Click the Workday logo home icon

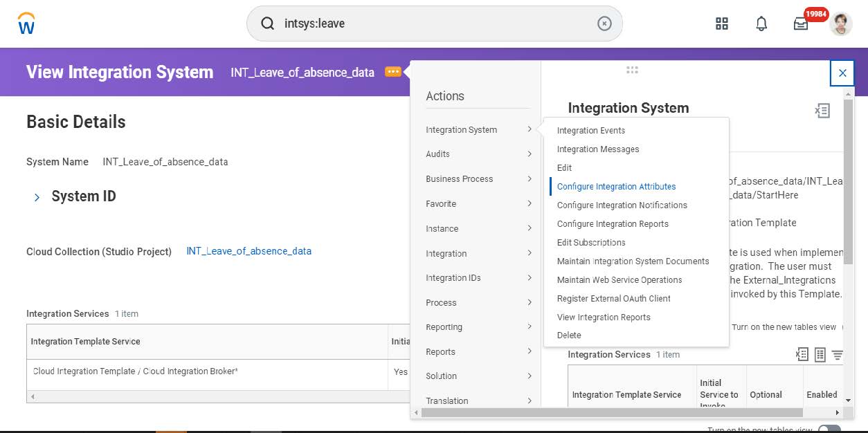(26, 24)
